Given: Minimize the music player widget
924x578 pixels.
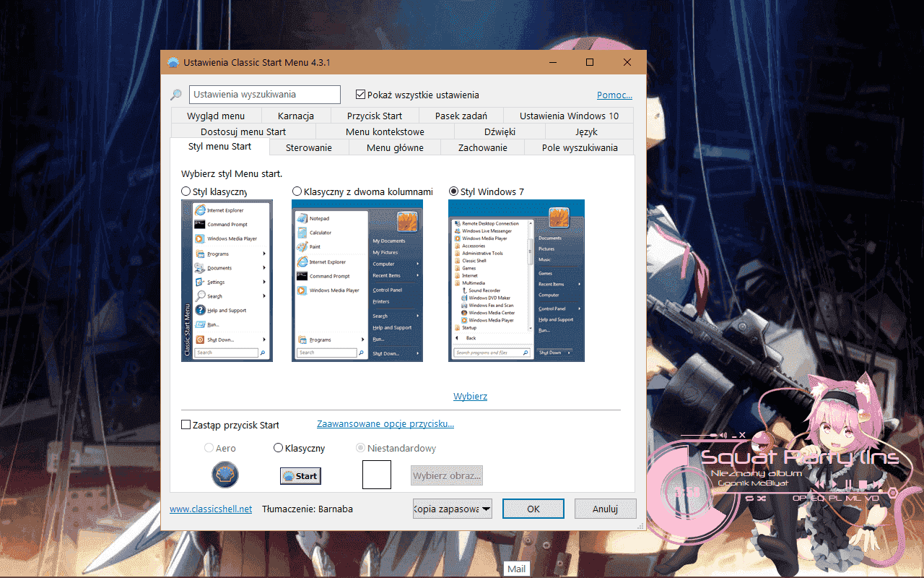Looking at the screenshot, I should pos(733,436).
